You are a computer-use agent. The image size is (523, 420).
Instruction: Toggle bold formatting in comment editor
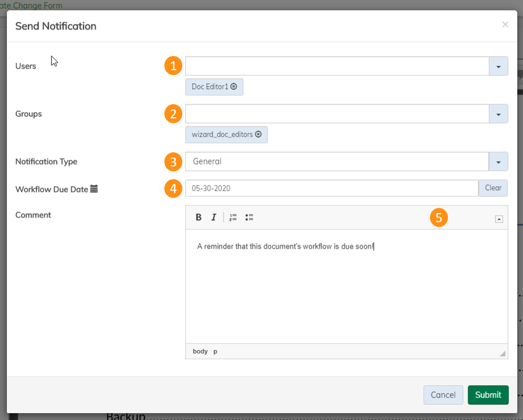[198, 217]
